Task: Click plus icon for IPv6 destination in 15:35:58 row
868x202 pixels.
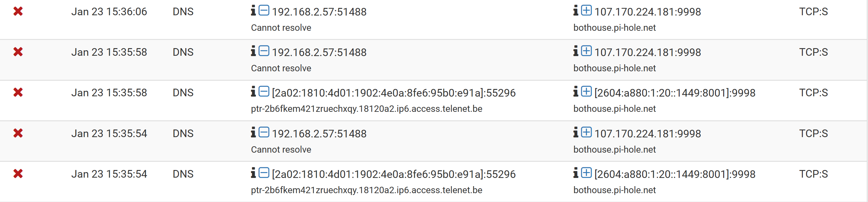Action: tap(586, 92)
